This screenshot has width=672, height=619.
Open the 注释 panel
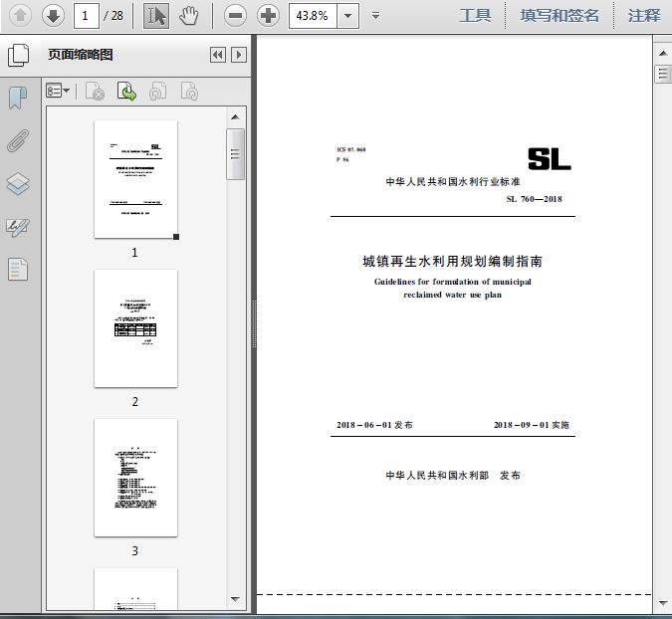pyautogui.click(x=644, y=15)
